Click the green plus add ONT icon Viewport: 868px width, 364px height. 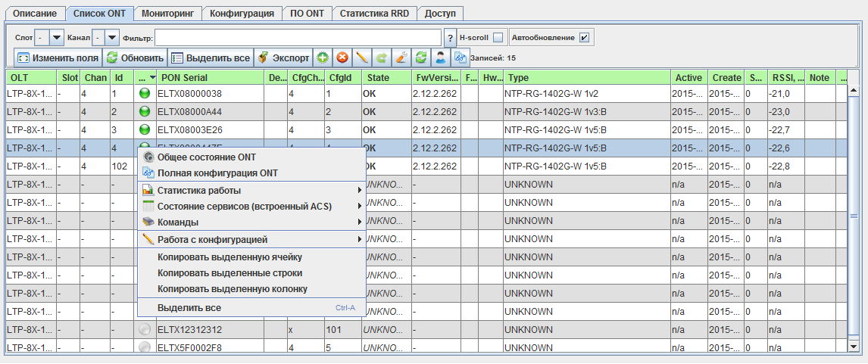323,58
